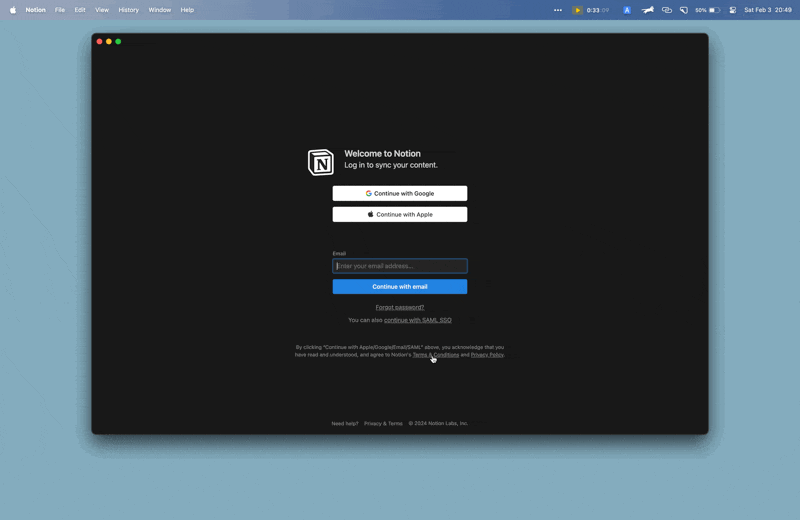This screenshot has width=800, height=520.
Task: Open the View menu
Action: pyautogui.click(x=102, y=10)
